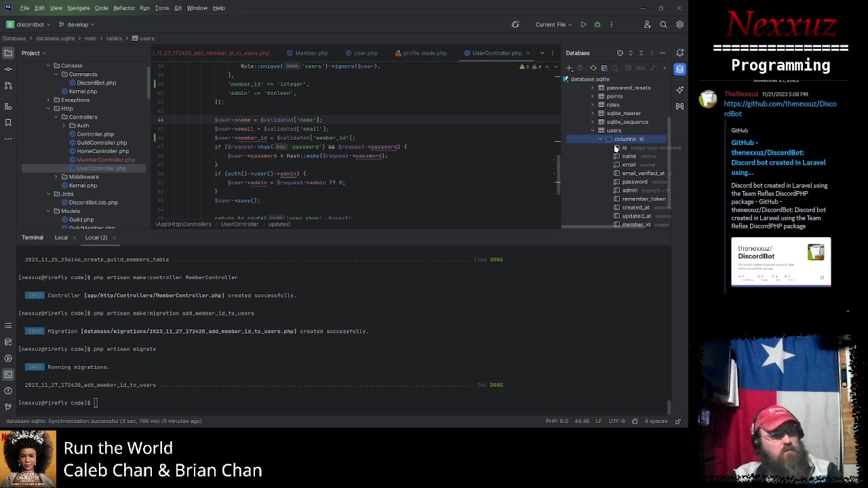Screen dimensions: 868x488
Task: Click the Run green play icon
Action: 583,24
